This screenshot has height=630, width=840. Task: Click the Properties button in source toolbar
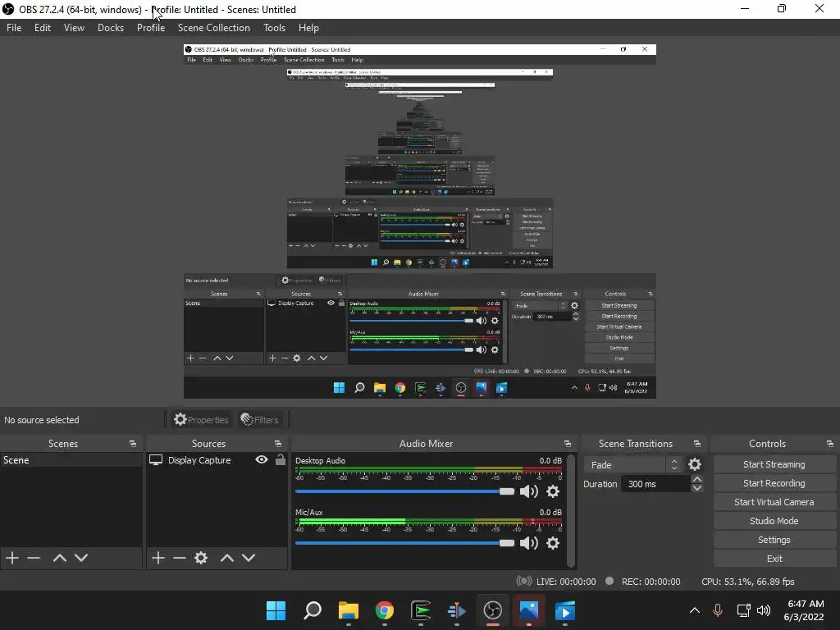(x=202, y=419)
